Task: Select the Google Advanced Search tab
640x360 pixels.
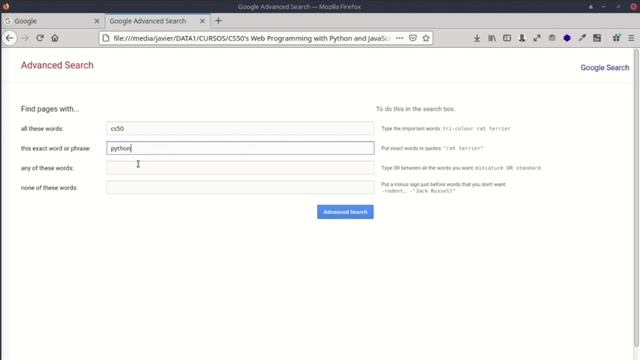Action: 158,21
